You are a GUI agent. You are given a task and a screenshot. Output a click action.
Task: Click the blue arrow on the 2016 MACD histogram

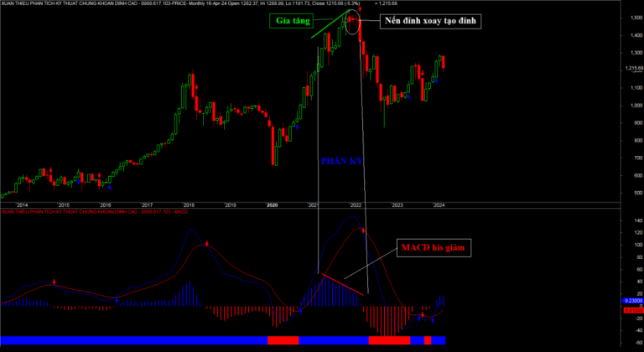click(x=117, y=299)
